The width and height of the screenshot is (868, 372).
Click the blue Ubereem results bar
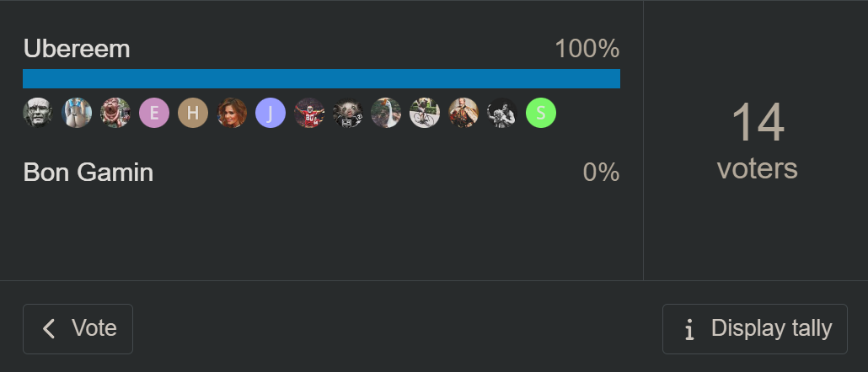click(x=321, y=78)
